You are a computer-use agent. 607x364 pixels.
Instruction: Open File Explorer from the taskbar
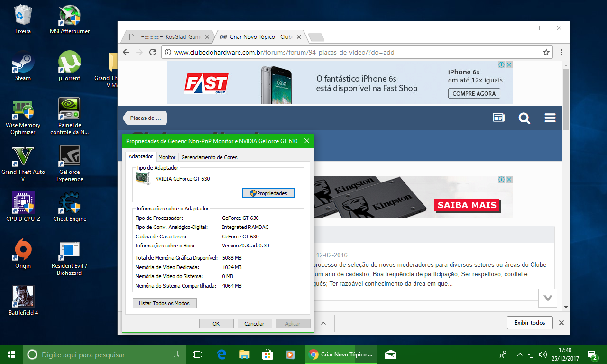click(244, 355)
